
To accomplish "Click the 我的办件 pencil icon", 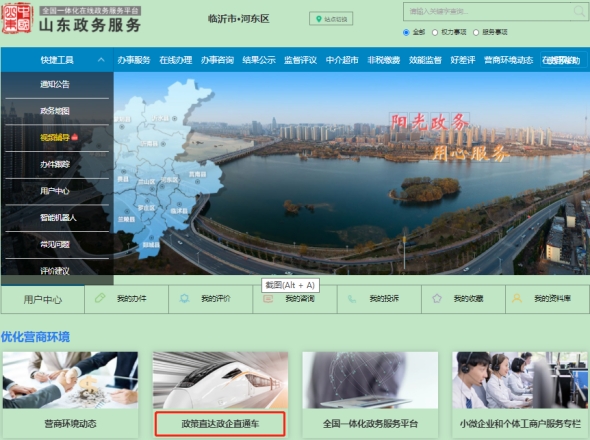I will (100, 298).
